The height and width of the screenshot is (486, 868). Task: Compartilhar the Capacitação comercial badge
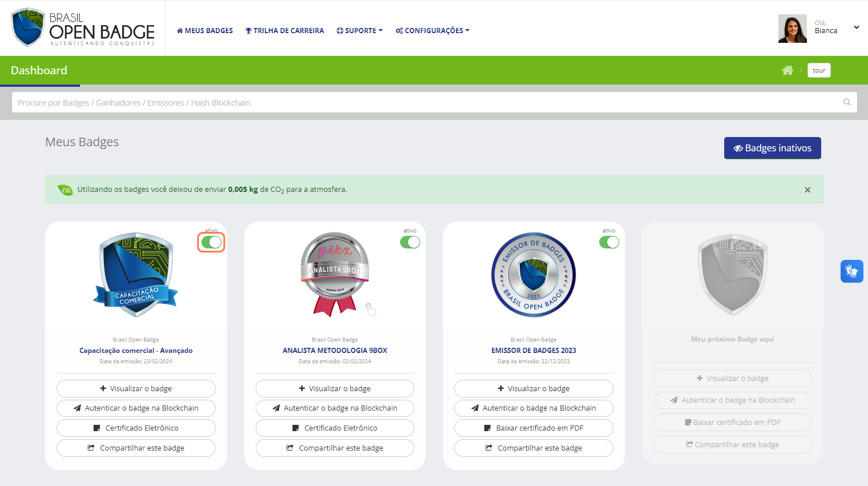136,448
